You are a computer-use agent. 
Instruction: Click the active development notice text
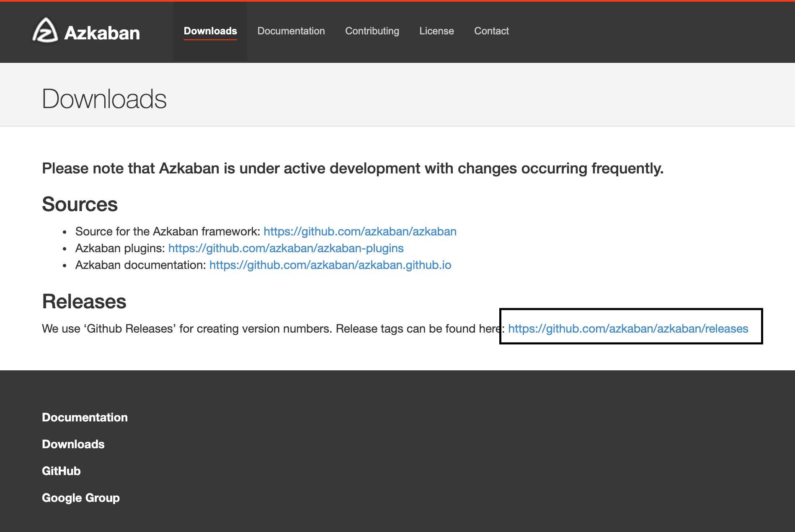[353, 168]
